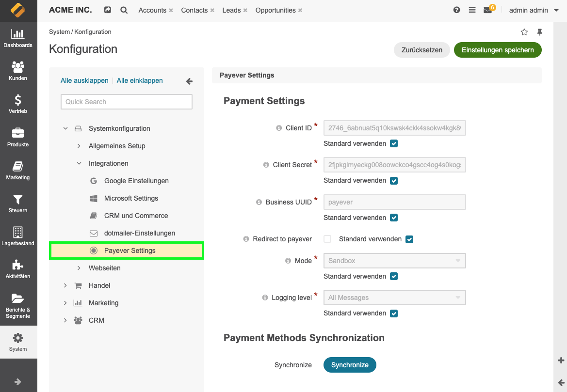
Task: Remove the Leads pinned tab
Action: point(245,11)
